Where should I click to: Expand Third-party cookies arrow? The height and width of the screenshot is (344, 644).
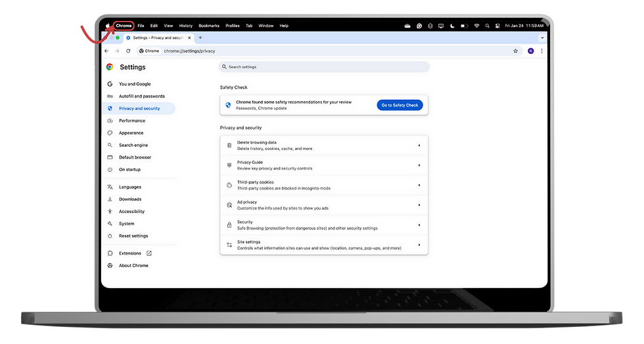(419, 185)
